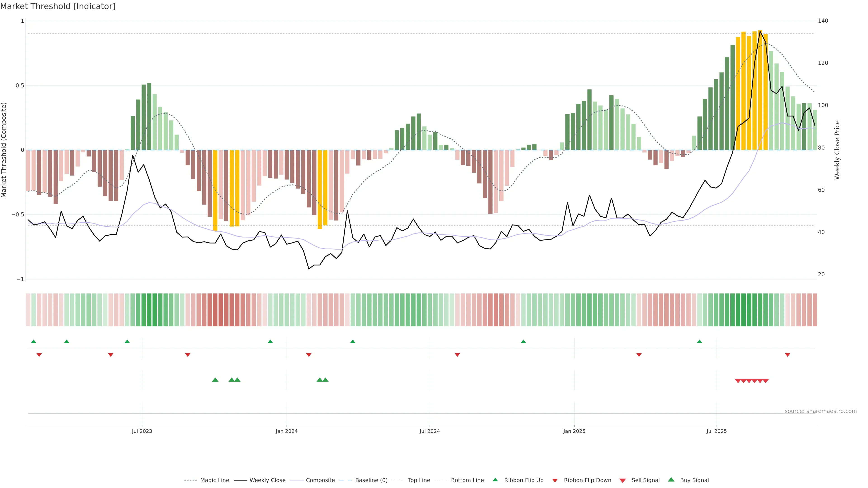
Task: Click Market Threshold [Indicator] title
Action: (x=58, y=6)
